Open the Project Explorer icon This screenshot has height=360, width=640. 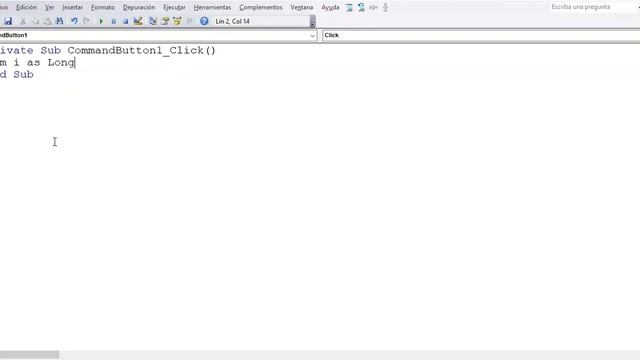point(153,21)
